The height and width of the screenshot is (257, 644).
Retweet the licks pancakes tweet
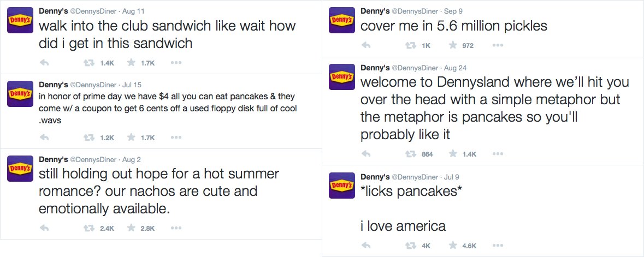408,246
